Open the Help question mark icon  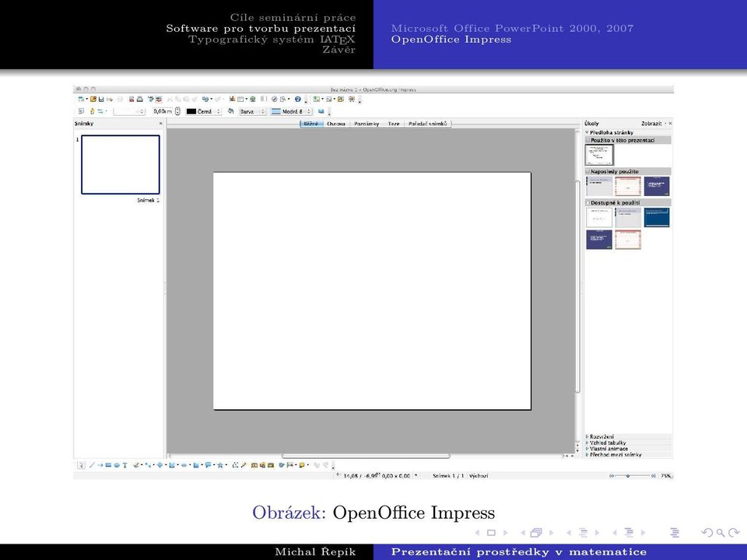click(x=298, y=99)
